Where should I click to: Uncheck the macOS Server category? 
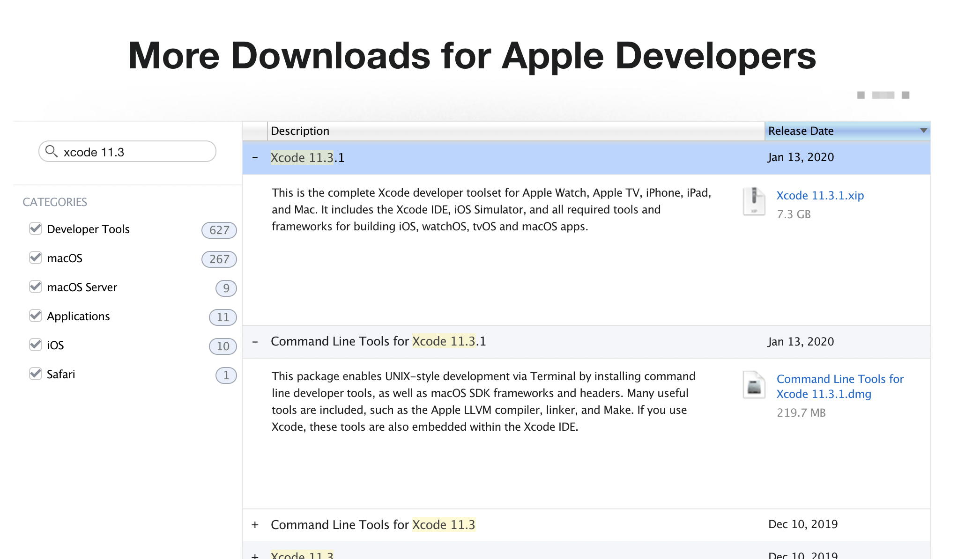(36, 287)
